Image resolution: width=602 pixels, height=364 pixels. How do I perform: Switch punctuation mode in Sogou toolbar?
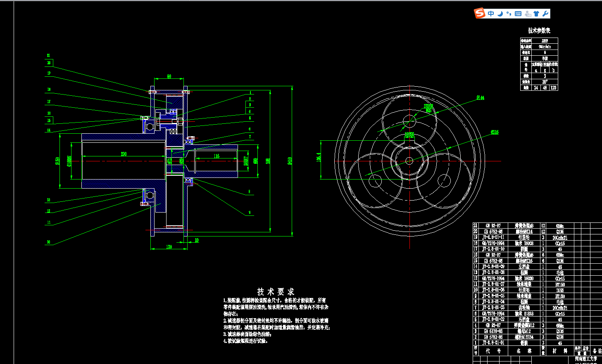pos(509,14)
